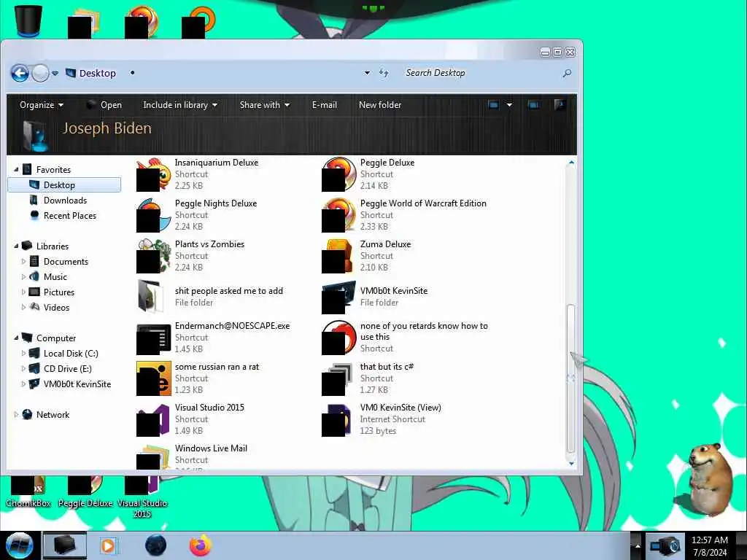
Task: Expand the Music library
Action: point(23,276)
